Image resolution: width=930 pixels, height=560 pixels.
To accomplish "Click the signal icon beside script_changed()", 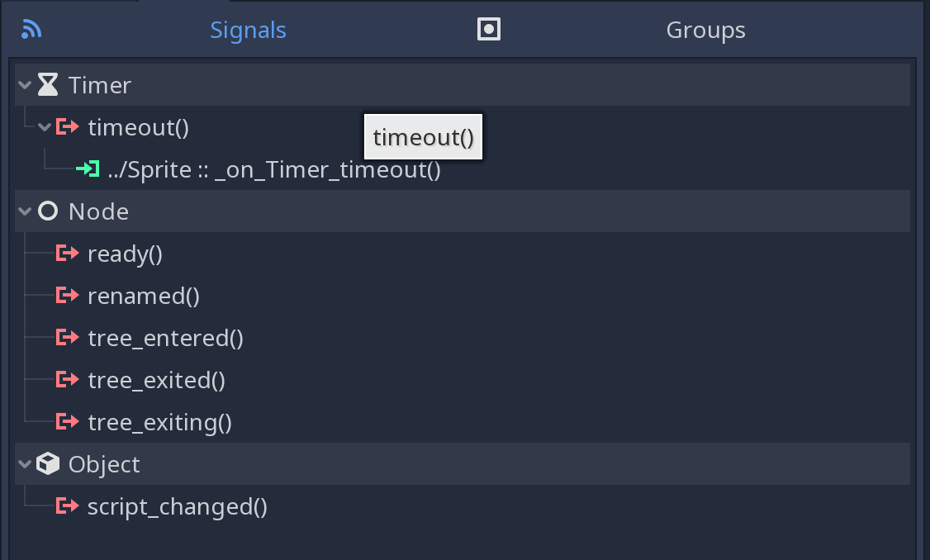I will [x=67, y=506].
